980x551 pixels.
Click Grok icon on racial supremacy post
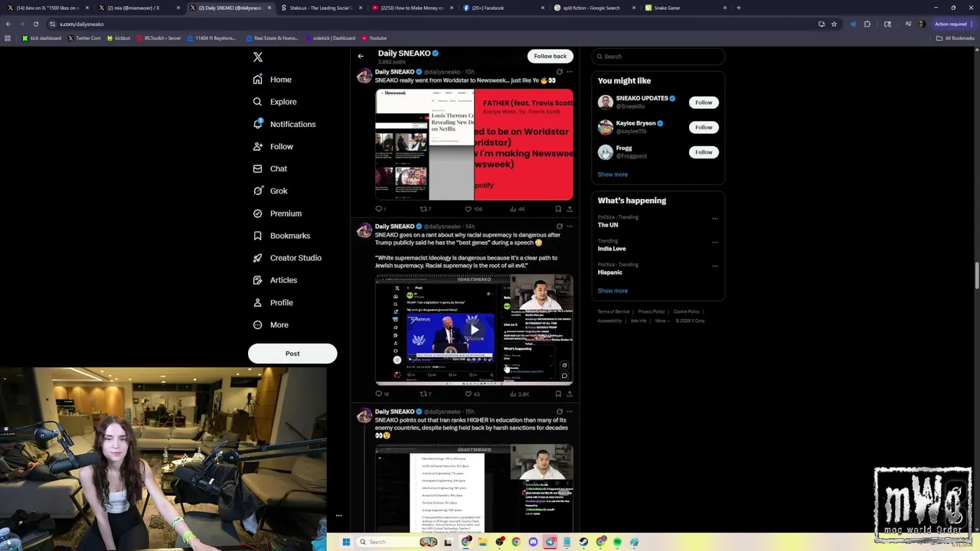coord(559,227)
